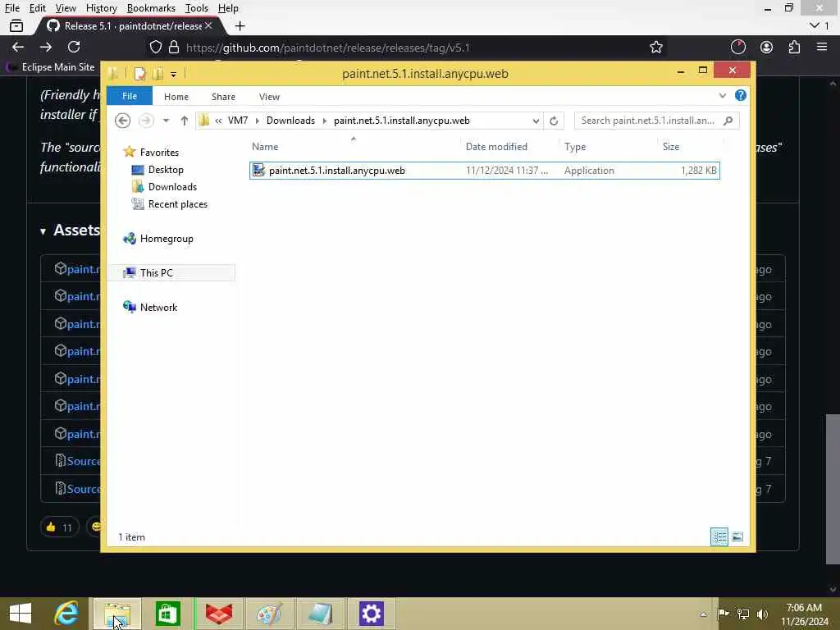Reload the GitHub page in browser

74,47
